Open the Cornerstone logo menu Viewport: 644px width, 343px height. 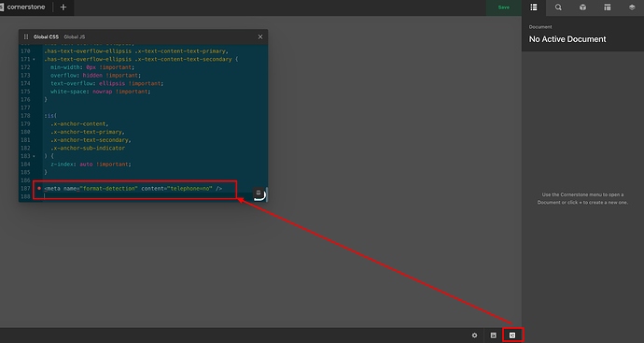(23, 7)
